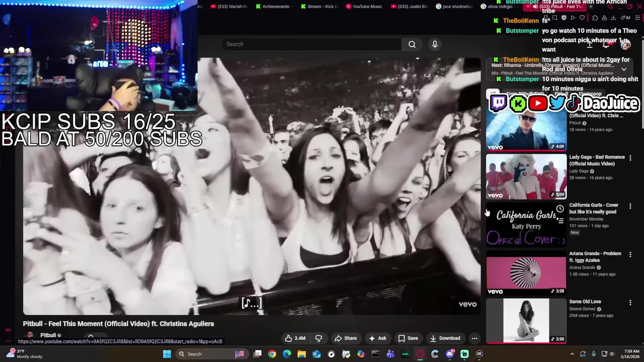Open Hulu app from the taskbar

405,354
